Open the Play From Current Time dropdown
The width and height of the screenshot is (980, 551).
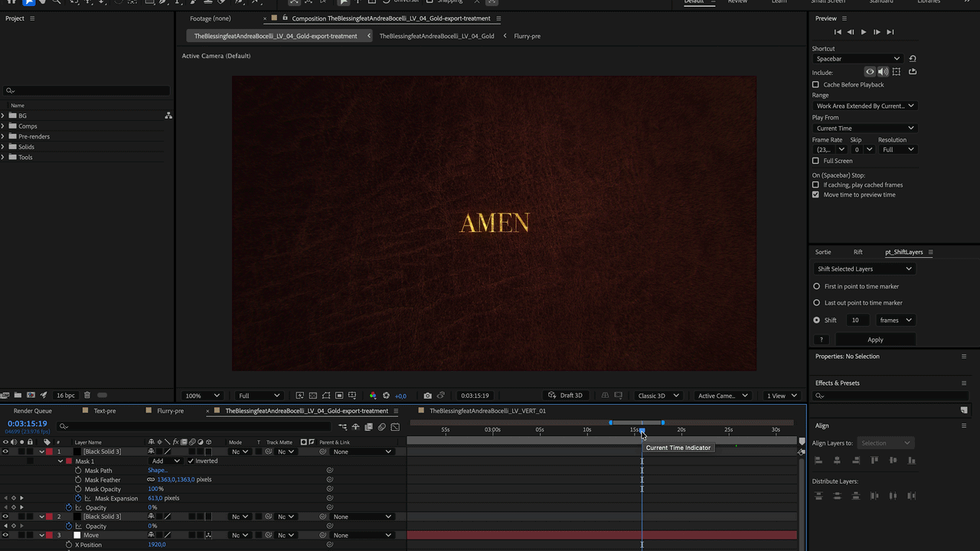coord(864,128)
